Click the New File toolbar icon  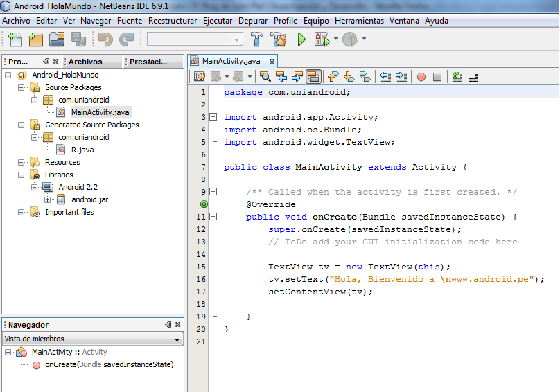coord(15,39)
